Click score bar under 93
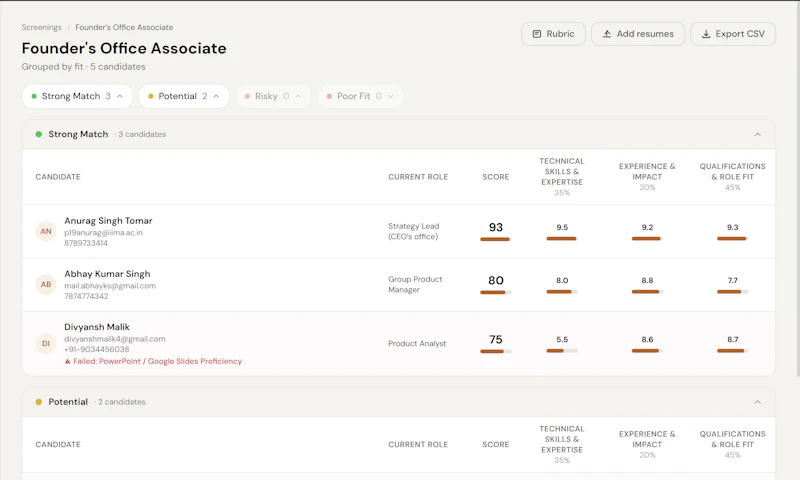The width and height of the screenshot is (800, 480). tap(495, 239)
